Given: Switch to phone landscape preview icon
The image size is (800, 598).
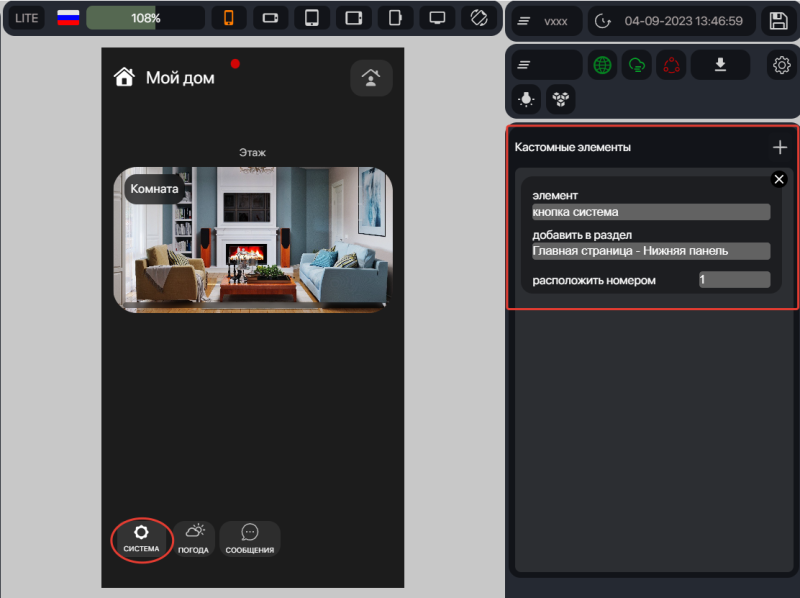Looking at the screenshot, I should 270,18.
